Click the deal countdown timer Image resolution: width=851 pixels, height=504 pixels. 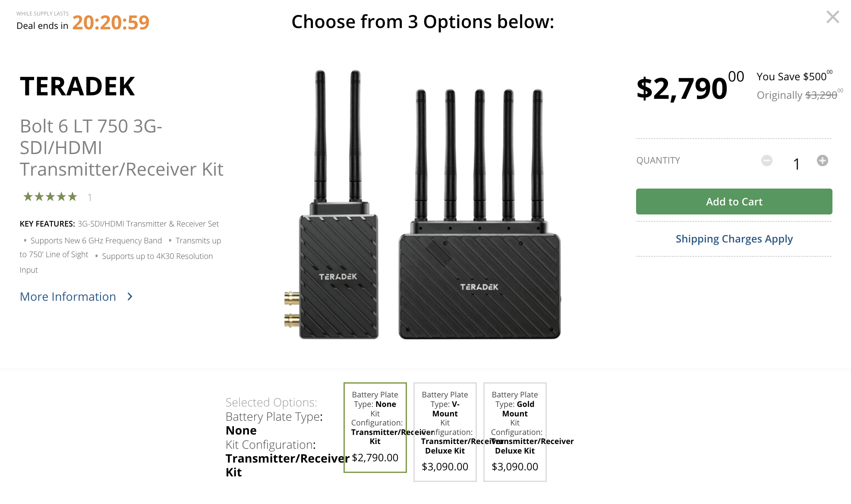pos(110,22)
